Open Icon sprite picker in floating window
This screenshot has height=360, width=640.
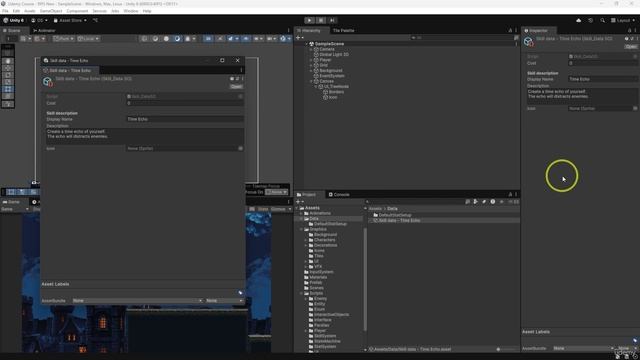tap(240, 149)
